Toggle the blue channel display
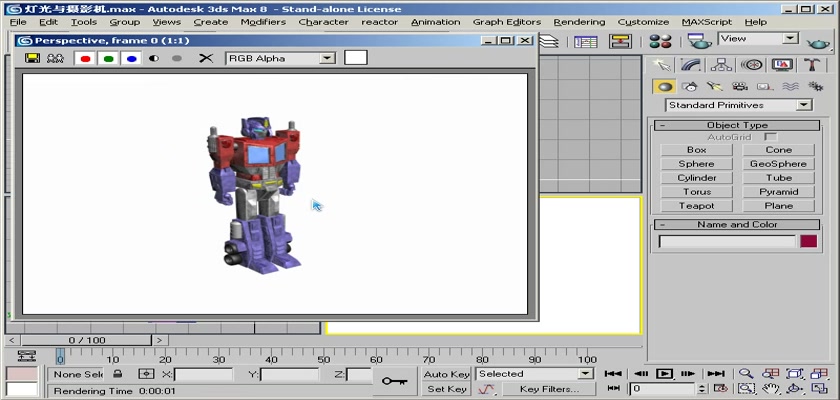This screenshot has height=400, width=840. (132, 58)
